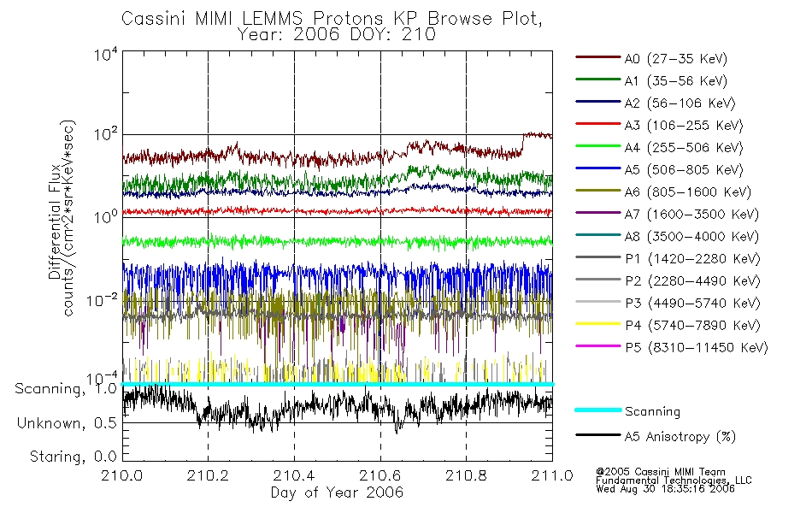Click the red A3 (106-255 KeV) legend line
Image resolution: width=812 pixels, height=513 pixels.
tap(598, 124)
